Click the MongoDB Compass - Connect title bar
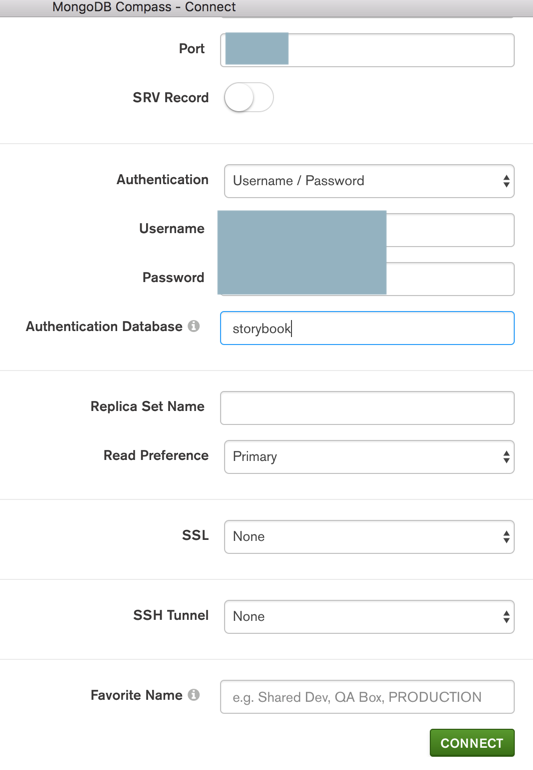The height and width of the screenshot is (770, 533). (x=266, y=8)
